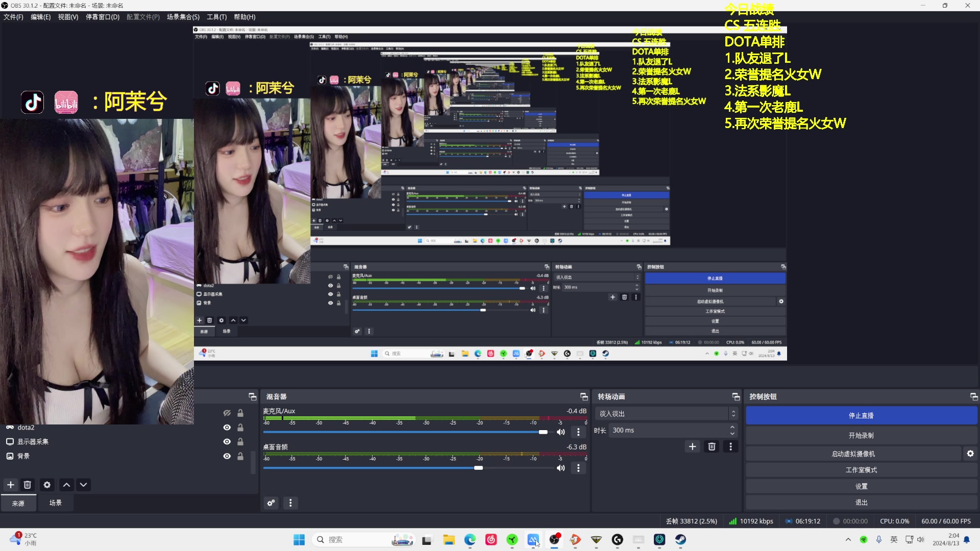Add a transition with the plus icon

tap(692, 446)
